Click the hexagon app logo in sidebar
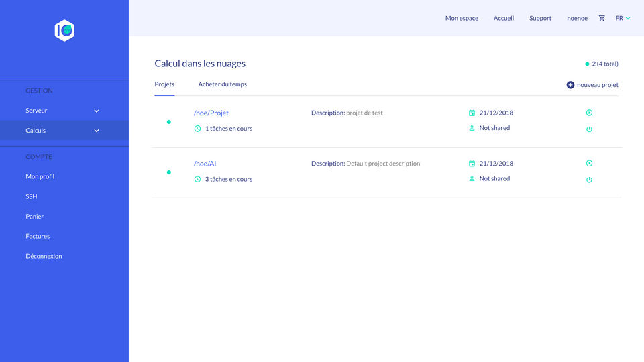The width and height of the screenshot is (644, 362). click(64, 30)
